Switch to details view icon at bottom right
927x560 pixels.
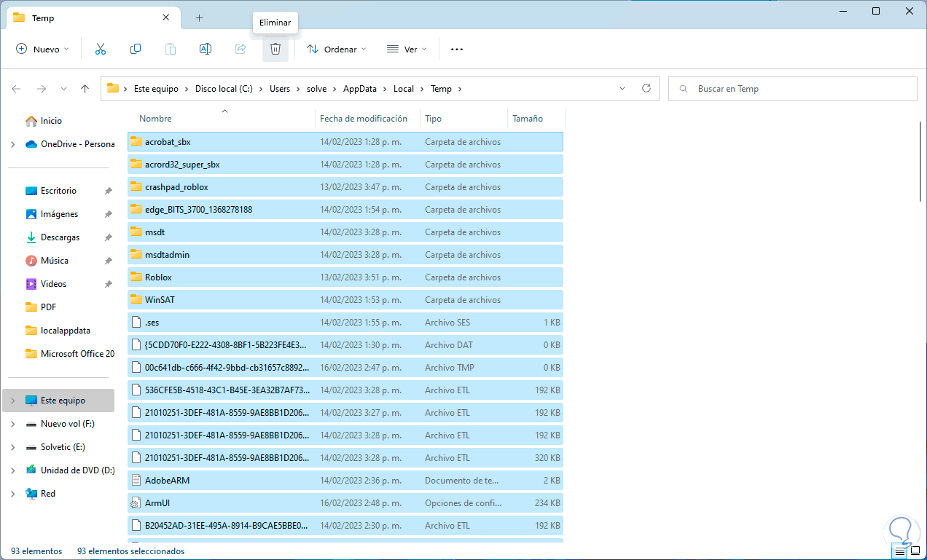tap(899, 551)
